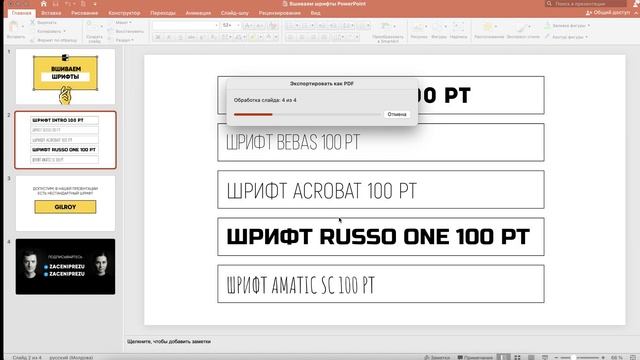Switch to reading view icon
Screen dimensions: 640x360
tap(531, 357)
